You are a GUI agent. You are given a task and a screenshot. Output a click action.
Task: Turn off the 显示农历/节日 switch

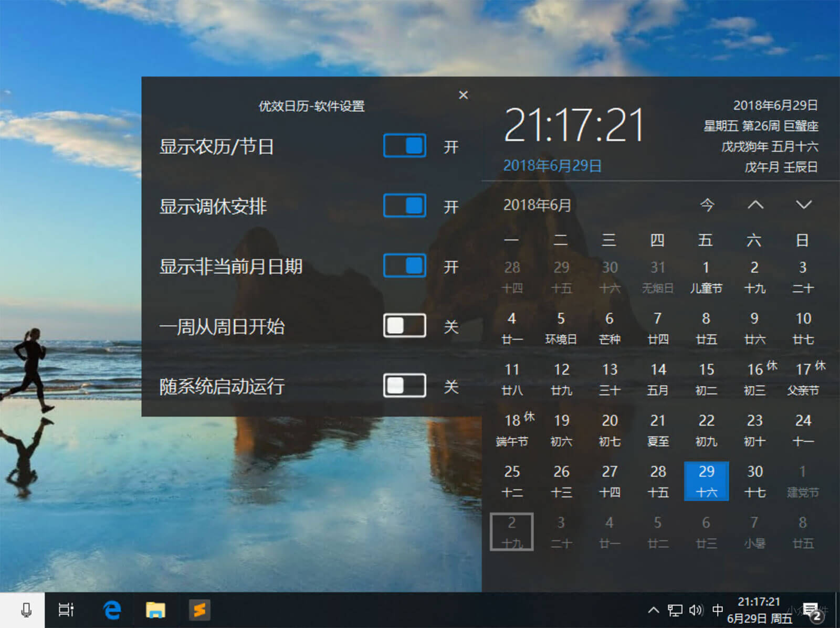click(404, 146)
